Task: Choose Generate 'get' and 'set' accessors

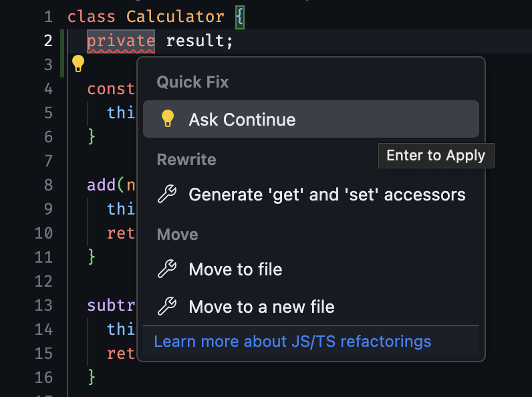Action: 327,194
